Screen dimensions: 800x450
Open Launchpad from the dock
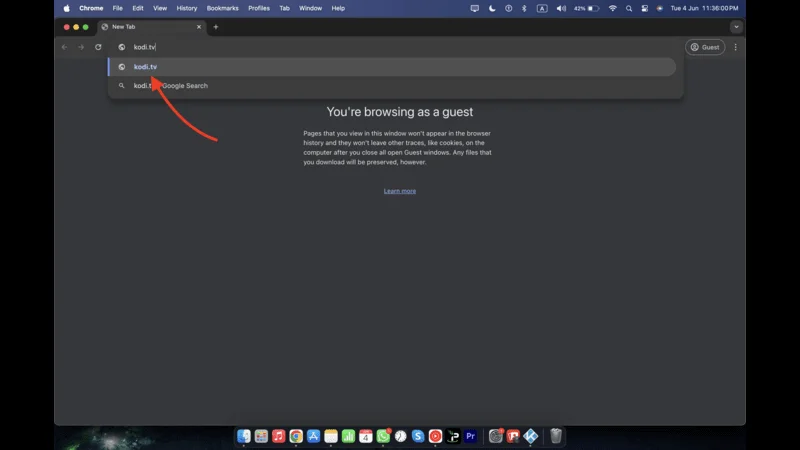(x=261, y=436)
